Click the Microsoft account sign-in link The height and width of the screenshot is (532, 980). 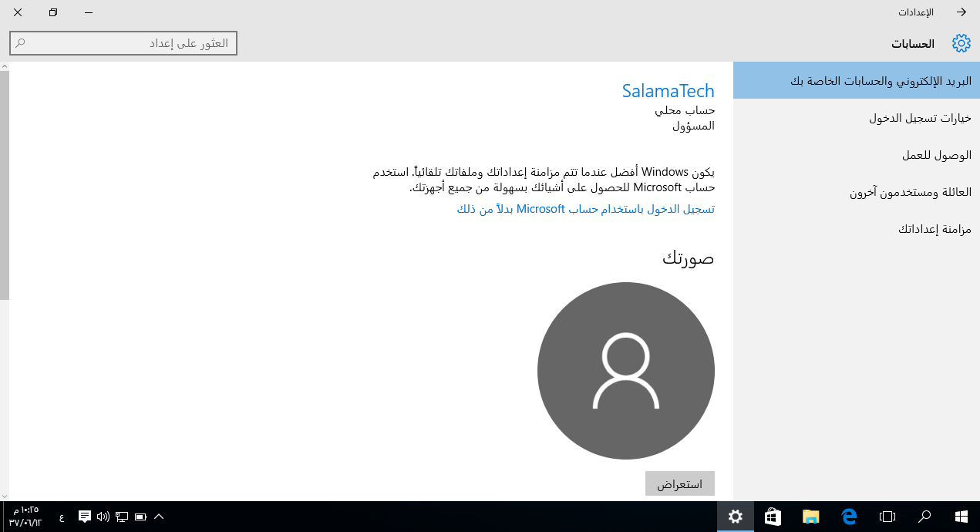585,209
